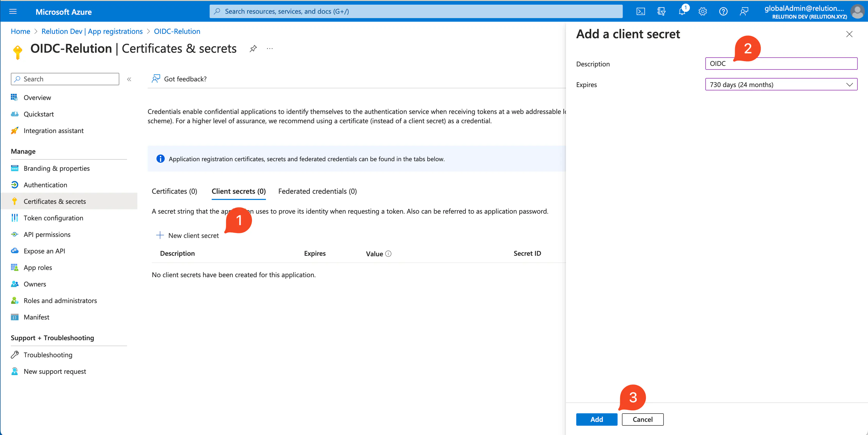This screenshot has width=868, height=435.
Task: Open the hamburger portal menu
Action: point(13,11)
